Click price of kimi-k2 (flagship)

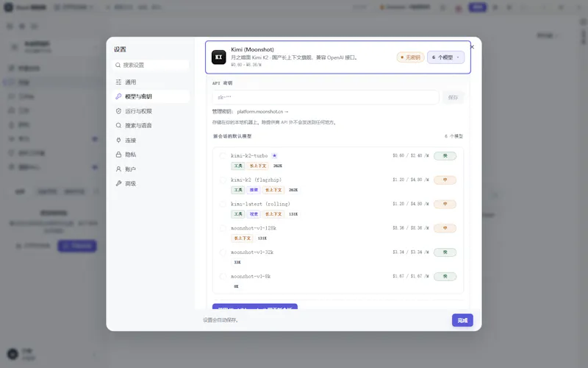click(411, 180)
